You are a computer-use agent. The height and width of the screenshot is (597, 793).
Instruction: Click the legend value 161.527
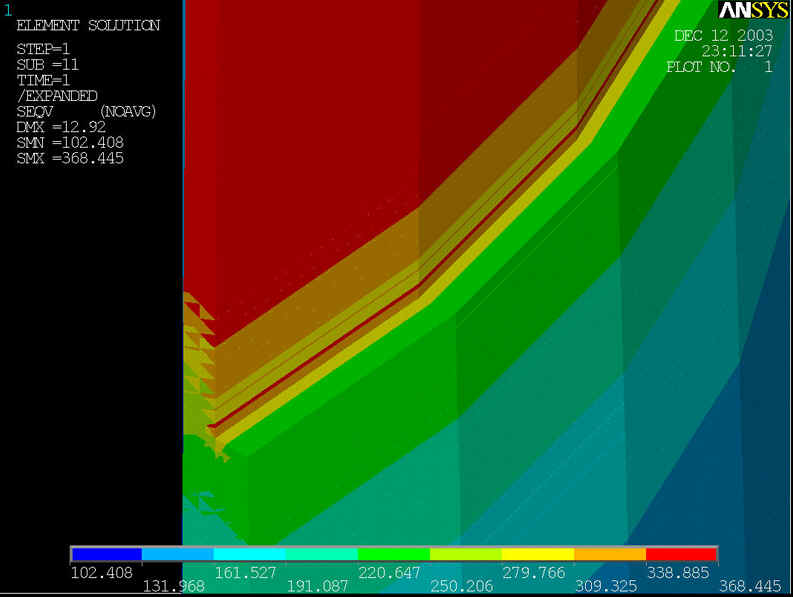[245, 573]
